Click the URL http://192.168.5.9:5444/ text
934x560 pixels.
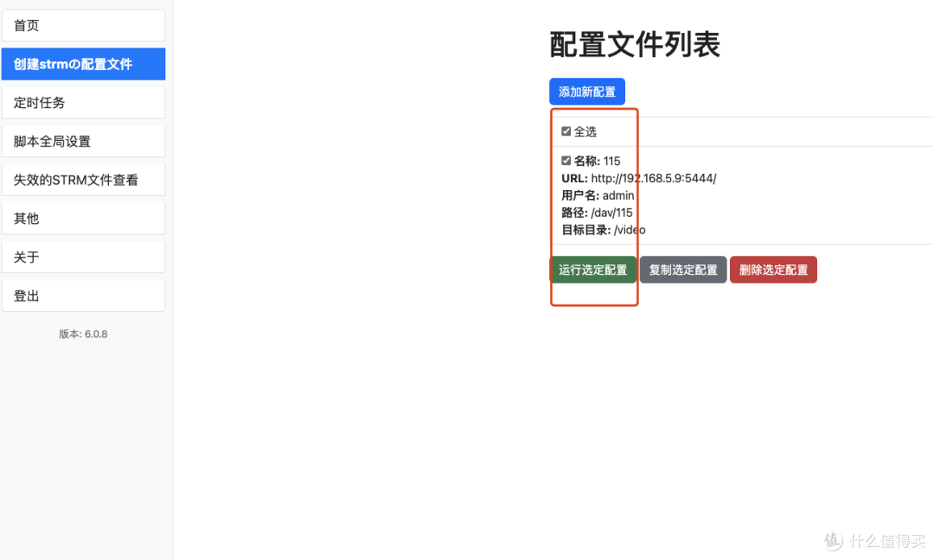[x=654, y=178]
